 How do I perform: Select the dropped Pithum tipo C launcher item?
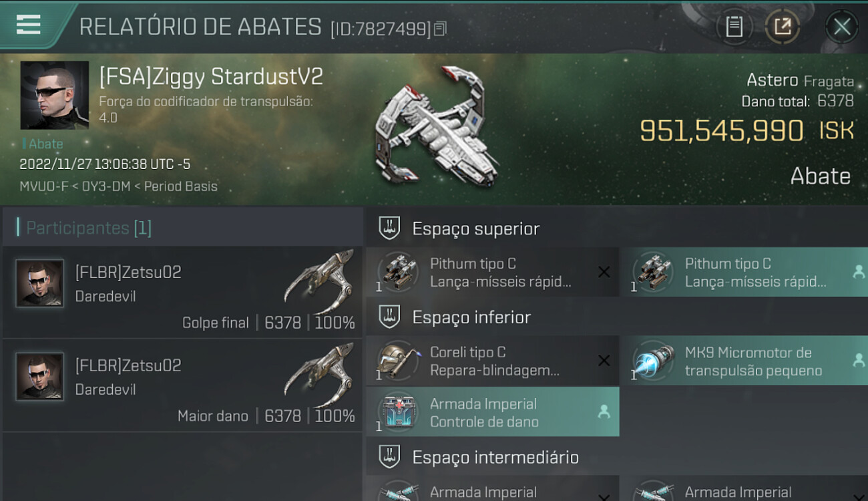click(744, 272)
